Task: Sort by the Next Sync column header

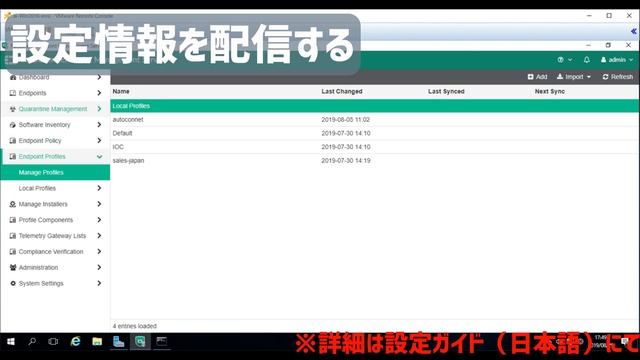Action: 550,91
